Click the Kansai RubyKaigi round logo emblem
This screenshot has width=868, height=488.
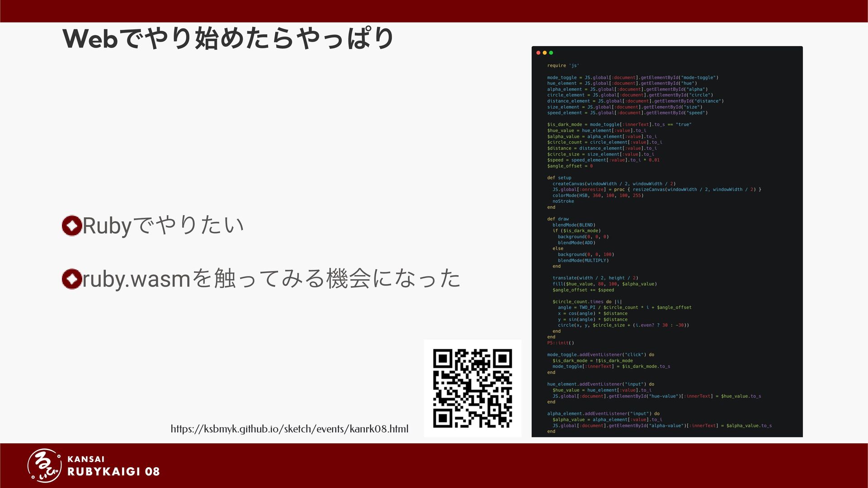pyautogui.click(x=44, y=466)
